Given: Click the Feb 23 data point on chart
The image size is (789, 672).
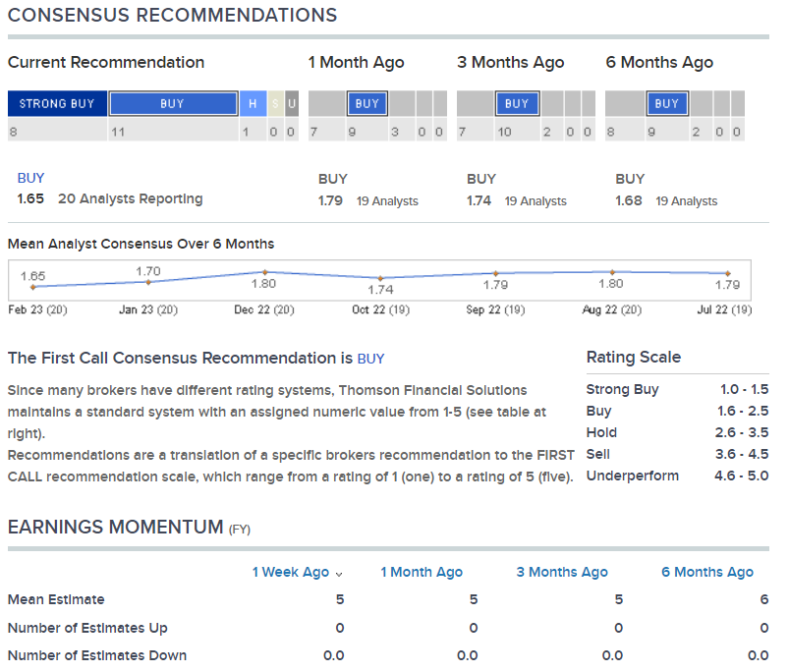Looking at the screenshot, I should coord(33,287).
